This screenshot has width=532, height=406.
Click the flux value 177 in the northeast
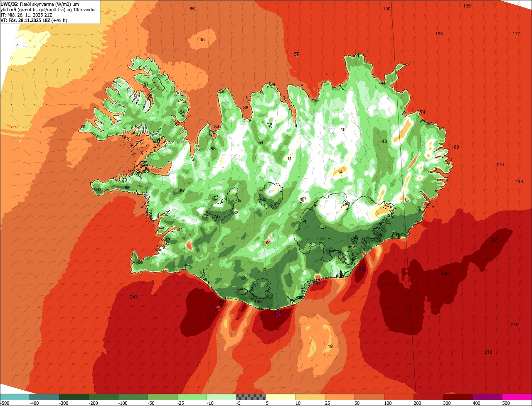pos(516,34)
